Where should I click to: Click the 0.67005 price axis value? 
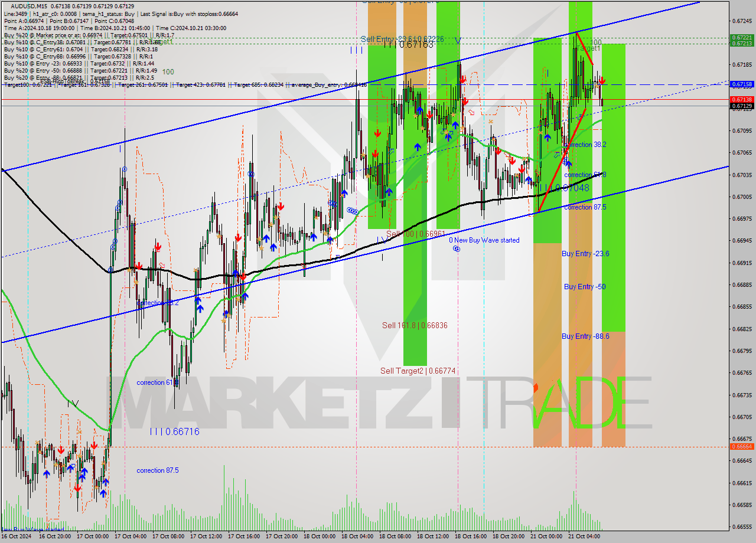(741, 197)
